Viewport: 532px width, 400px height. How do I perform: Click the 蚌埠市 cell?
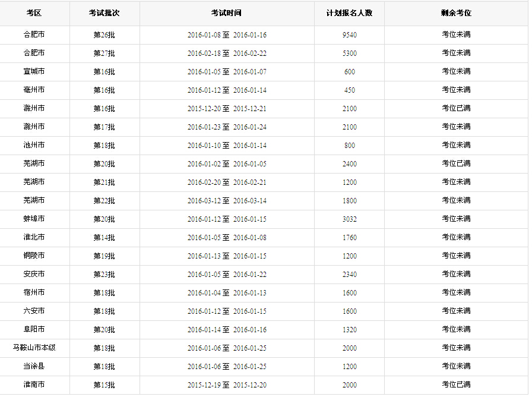pyautogui.click(x=34, y=219)
